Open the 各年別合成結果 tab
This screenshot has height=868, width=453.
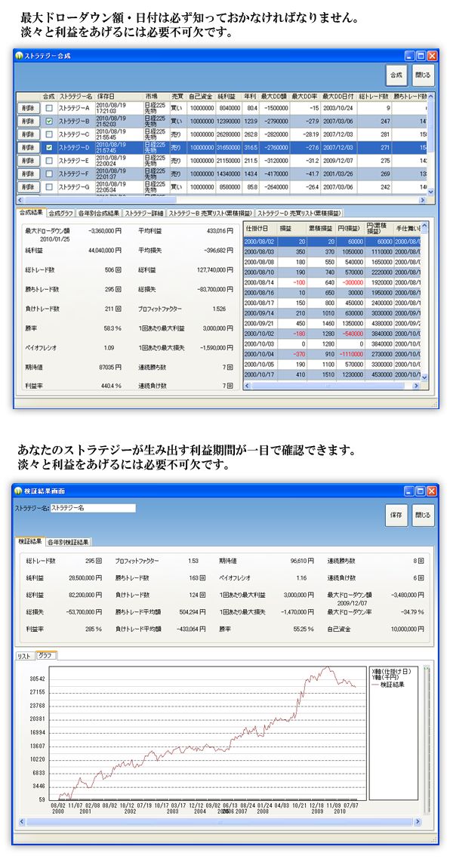coord(100,214)
